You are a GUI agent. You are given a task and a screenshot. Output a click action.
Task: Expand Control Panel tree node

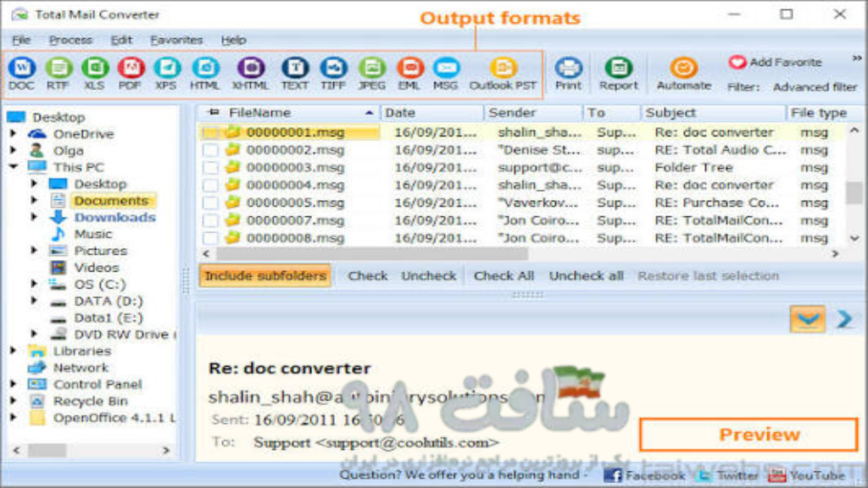[14, 384]
